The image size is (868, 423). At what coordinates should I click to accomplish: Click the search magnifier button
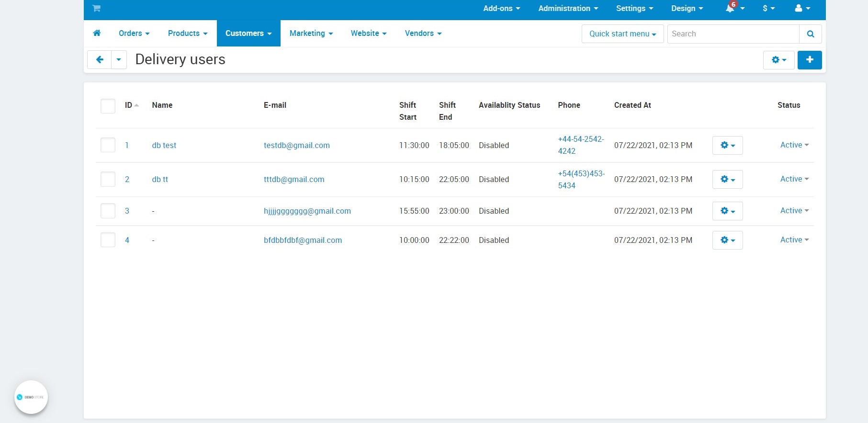coord(811,34)
